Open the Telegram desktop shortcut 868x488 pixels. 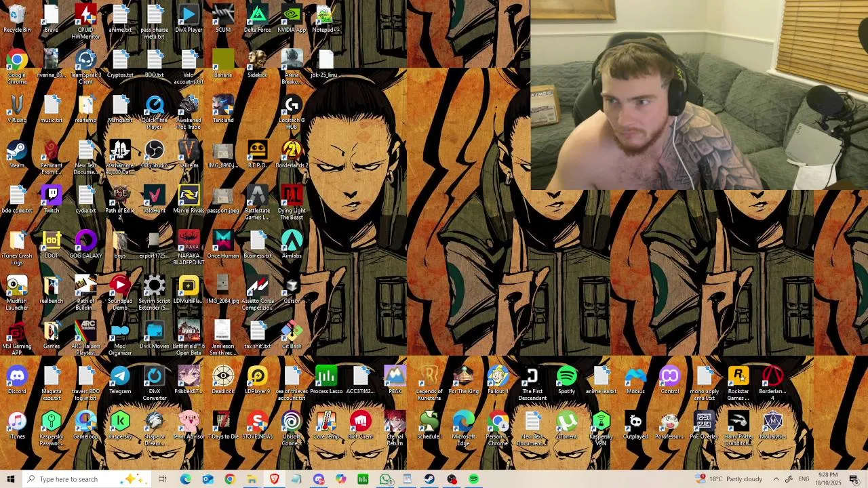[x=120, y=381]
